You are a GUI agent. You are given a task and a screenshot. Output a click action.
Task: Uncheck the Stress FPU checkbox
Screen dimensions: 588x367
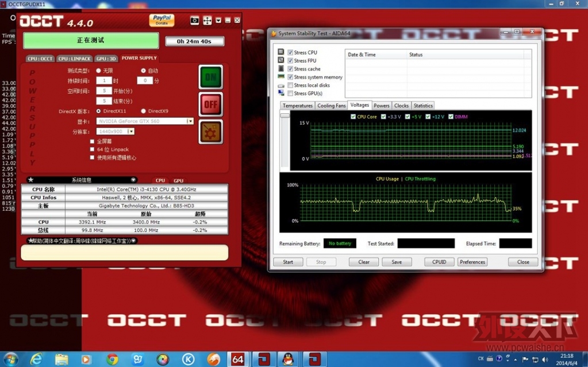[x=290, y=61]
